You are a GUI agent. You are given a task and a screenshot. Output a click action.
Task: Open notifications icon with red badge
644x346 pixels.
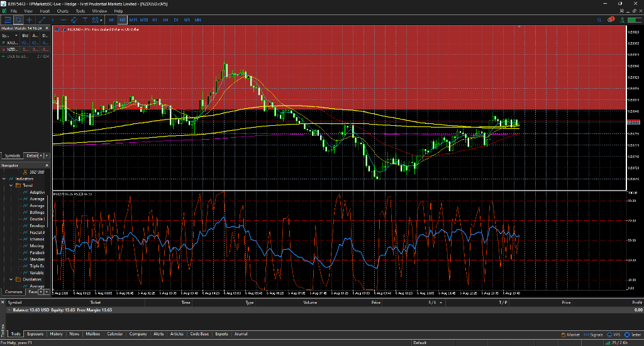coord(611,20)
